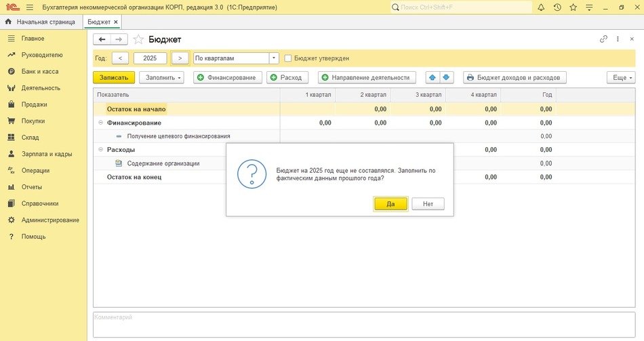Click the Комментарий text field
The height and width of the screenshot is (341, 644).
(363, 324)
